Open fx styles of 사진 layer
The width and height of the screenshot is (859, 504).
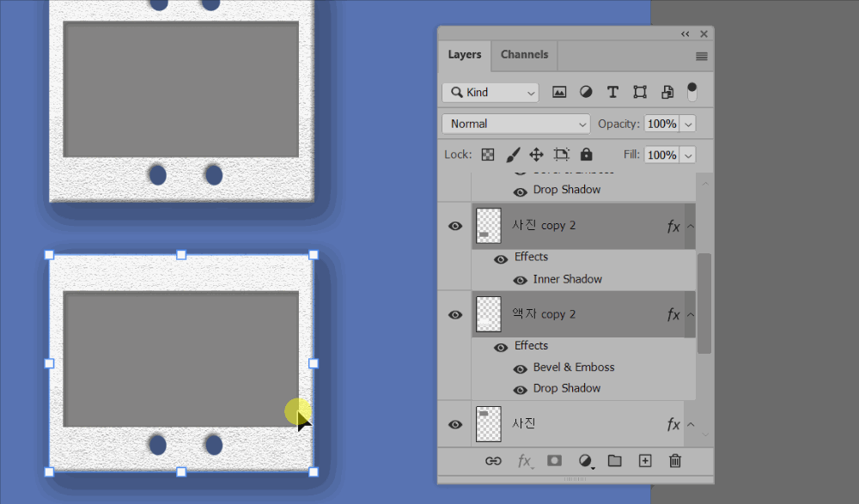[x=673, y=424]
